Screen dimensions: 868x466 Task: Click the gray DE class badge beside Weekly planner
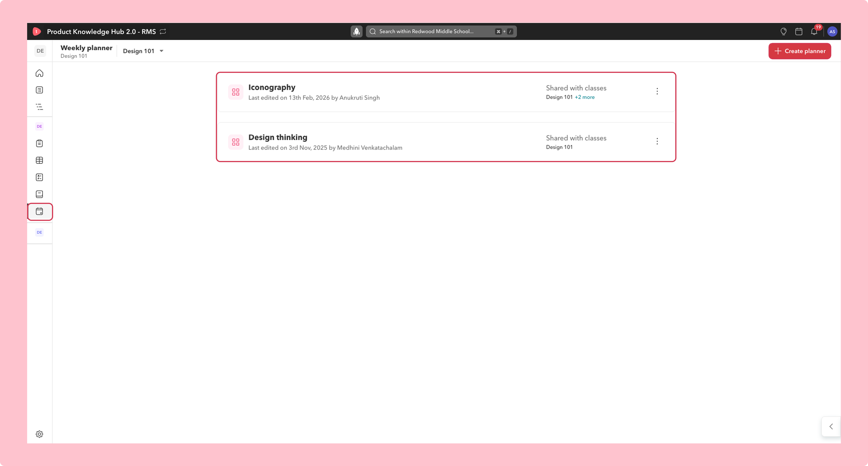[x=40, y=51]
